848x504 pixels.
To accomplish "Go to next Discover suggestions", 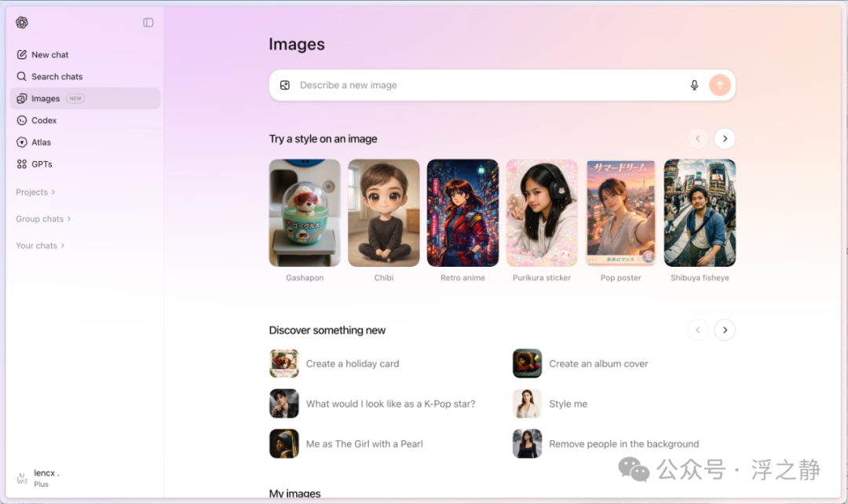I will pos(725,330).
